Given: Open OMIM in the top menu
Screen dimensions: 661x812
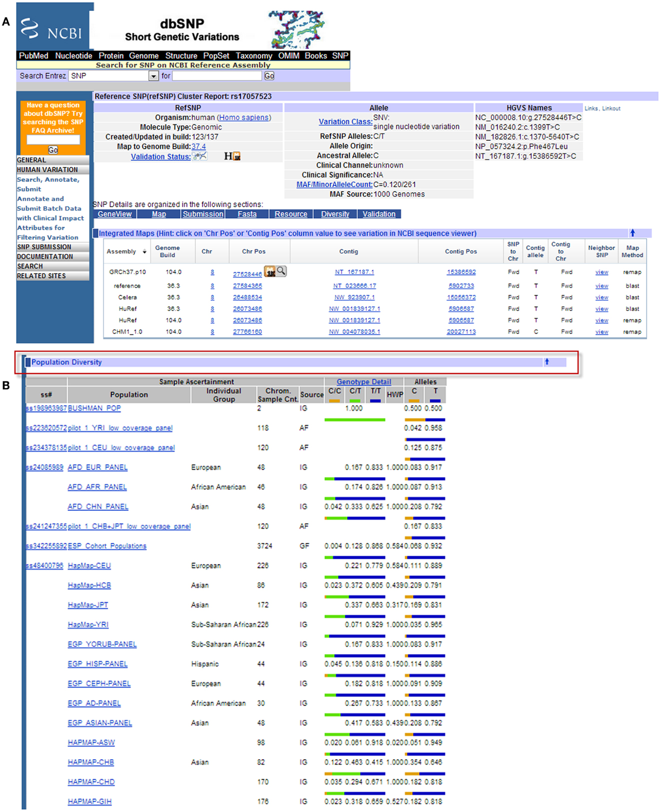Looking at the screenshot, I should [289, 55].
